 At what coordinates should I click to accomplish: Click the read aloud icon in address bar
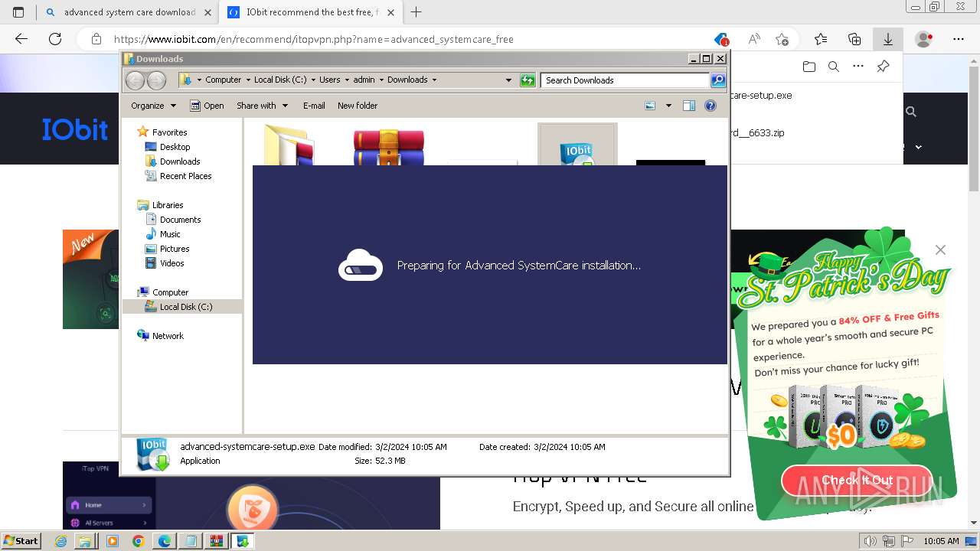click(754, 39)
